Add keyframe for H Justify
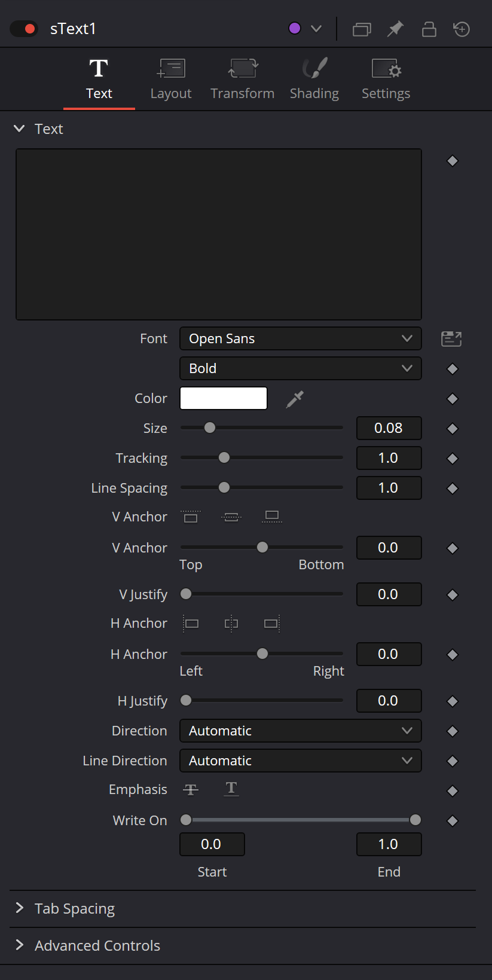492x980 pixels. 453,701
